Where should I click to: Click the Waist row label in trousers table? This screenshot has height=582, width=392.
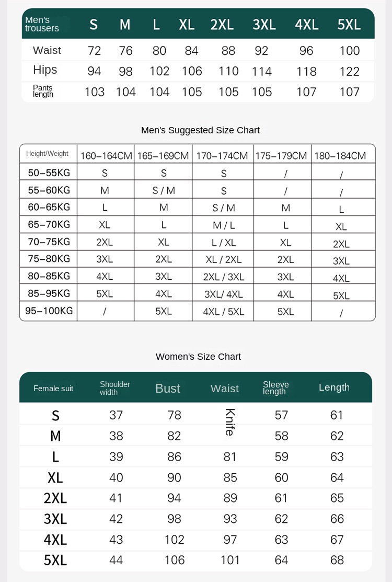(x=47, y=50)
